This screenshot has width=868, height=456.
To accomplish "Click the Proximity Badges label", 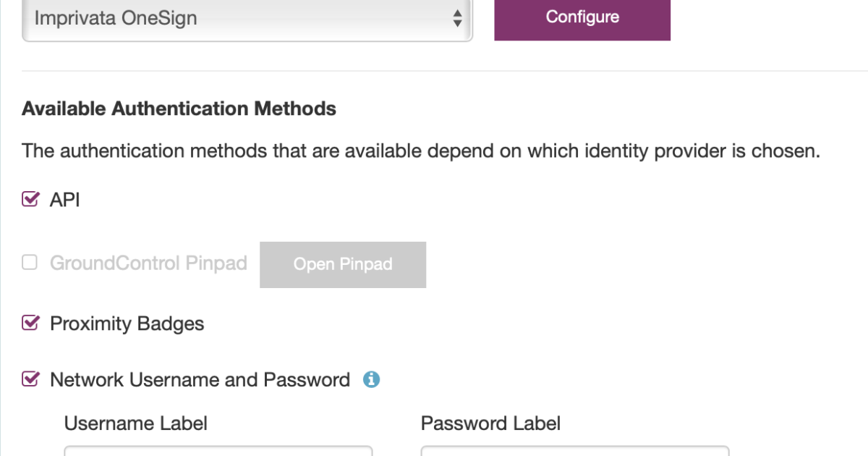I will (127, 324).
